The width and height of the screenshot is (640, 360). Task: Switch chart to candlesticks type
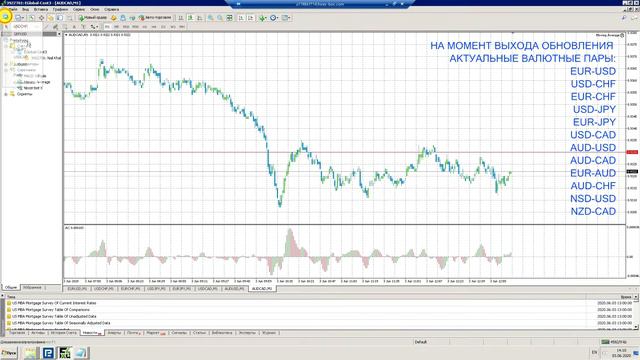[x=190, y=18]
